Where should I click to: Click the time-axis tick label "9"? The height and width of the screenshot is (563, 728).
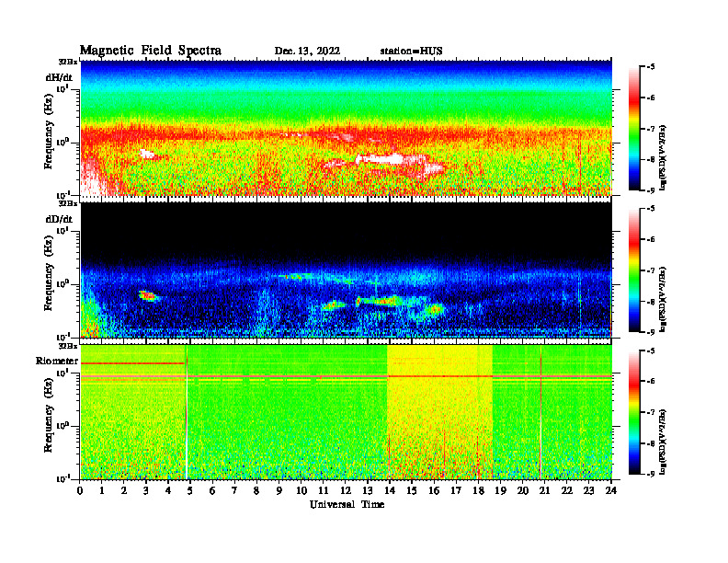tap(280, 491)
